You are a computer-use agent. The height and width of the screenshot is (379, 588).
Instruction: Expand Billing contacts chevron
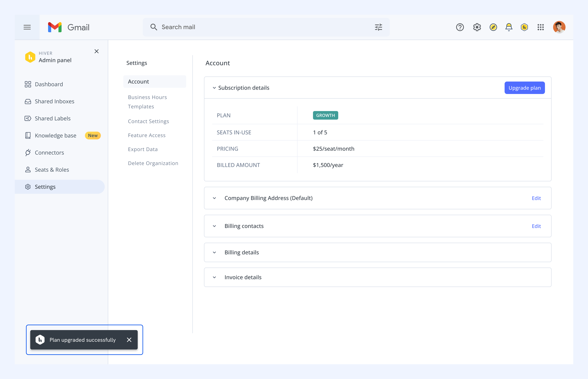(214, 226)
